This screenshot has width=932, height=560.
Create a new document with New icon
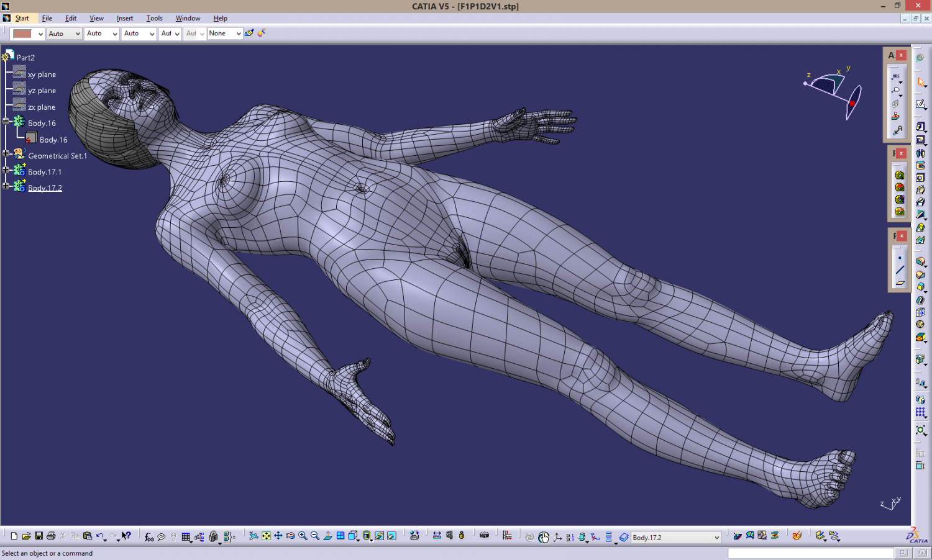pos(14,536)
